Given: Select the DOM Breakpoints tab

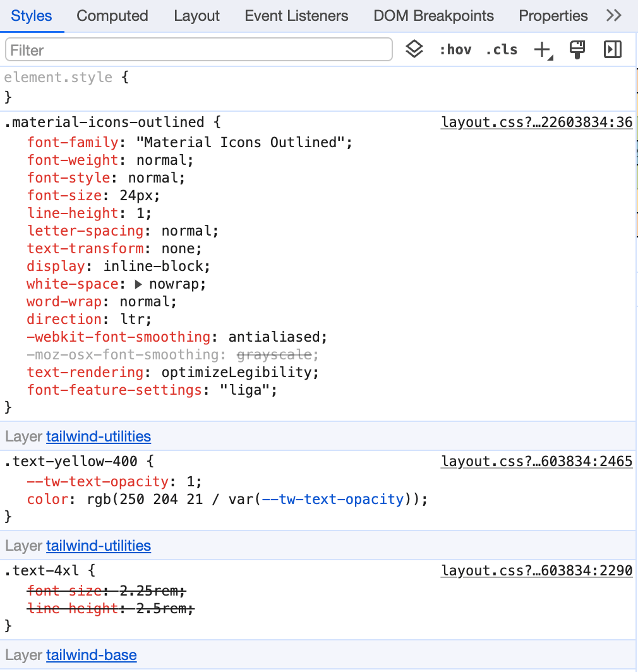Looking at the screenshot, I should tap(433, 16).
